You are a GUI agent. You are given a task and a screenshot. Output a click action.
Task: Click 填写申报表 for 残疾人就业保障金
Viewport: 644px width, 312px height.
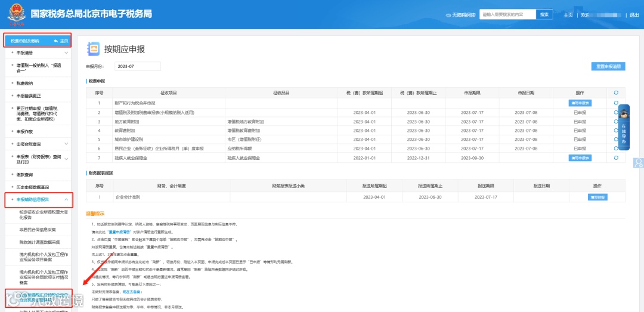click(x=580, y=158)
